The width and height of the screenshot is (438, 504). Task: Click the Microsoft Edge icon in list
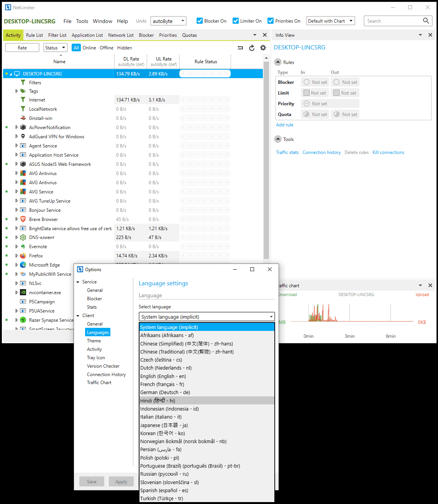[23, 265]
